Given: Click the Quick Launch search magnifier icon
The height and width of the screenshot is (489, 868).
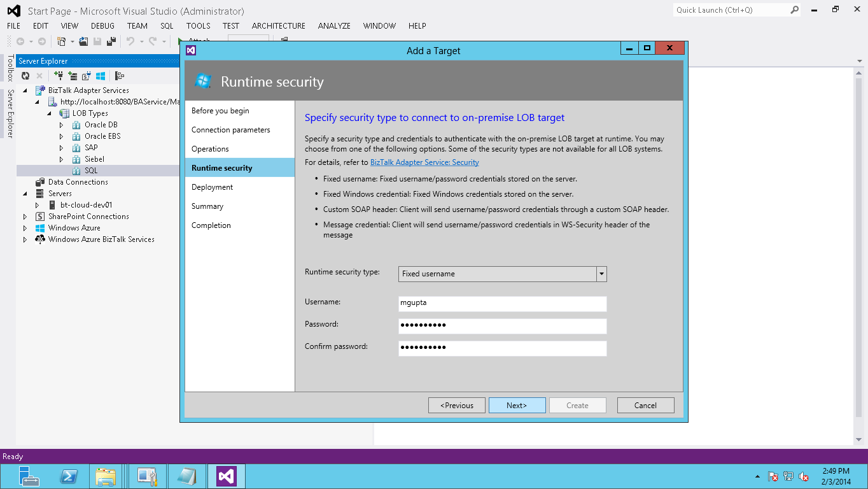Looking at the screenshot, I should point(794,10).
